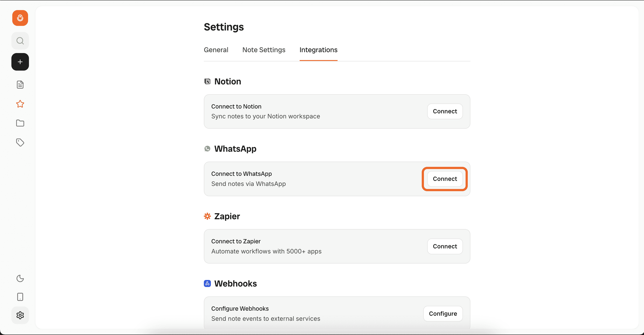This screenshot has width=644, height=335.
Task: Click the orange microphone app logo
Action: pyautogui.click(x=20, y=18)
